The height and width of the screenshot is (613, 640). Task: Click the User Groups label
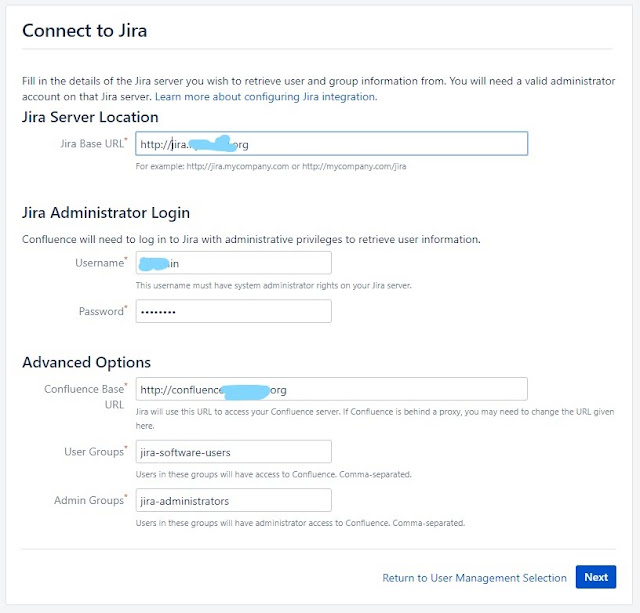96,452
